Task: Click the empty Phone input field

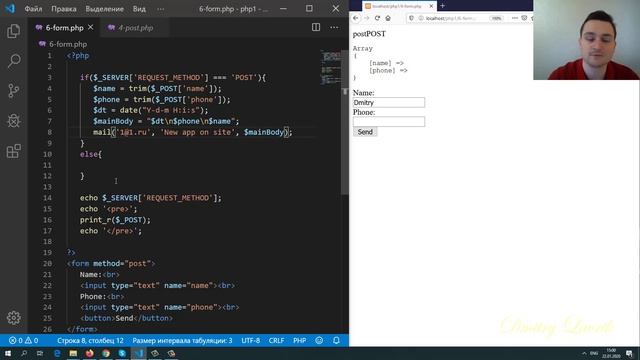Action: pyautogui.click(x=389, y=122)
